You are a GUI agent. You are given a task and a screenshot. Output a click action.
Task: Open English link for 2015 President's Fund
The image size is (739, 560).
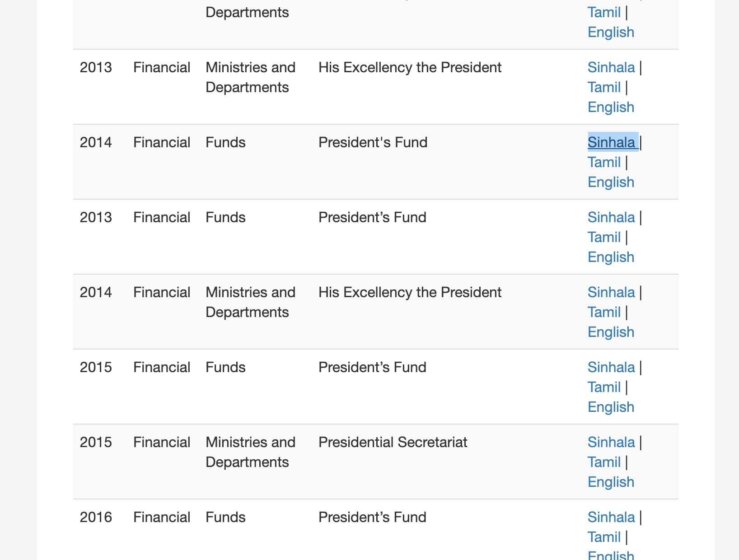coord(611,407)
